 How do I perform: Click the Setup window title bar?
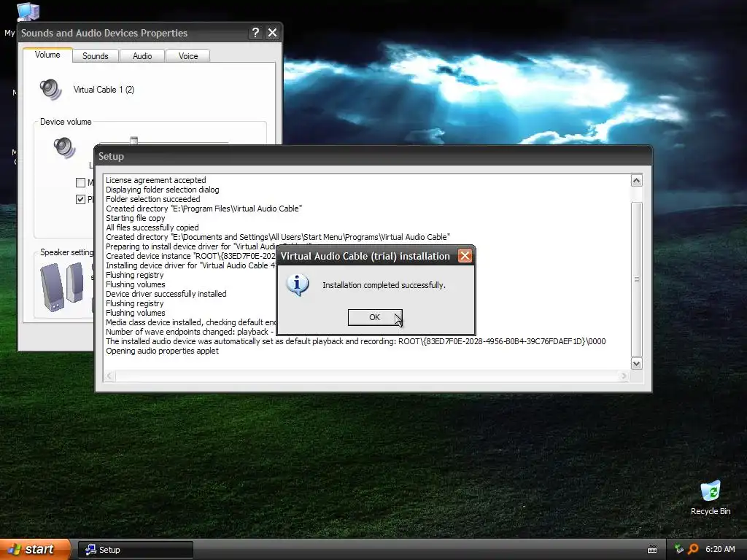[x=373, y=156]
